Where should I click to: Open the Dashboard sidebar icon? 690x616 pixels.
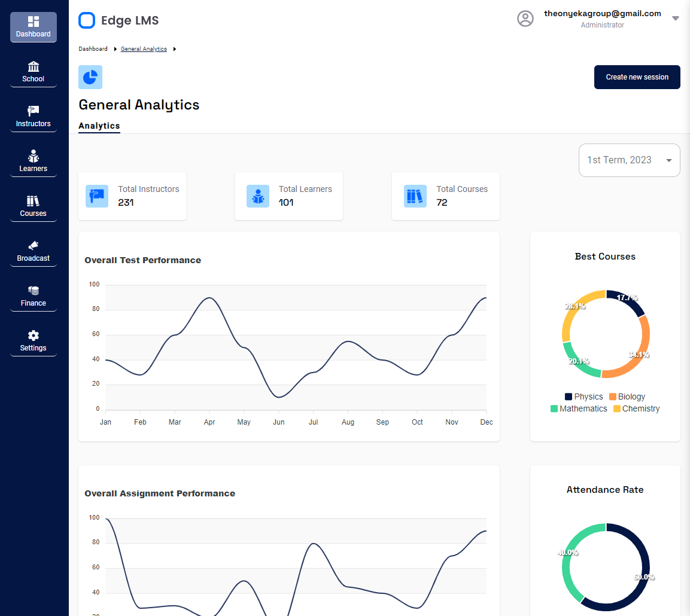pyautogui.click(x=34, y=21)
